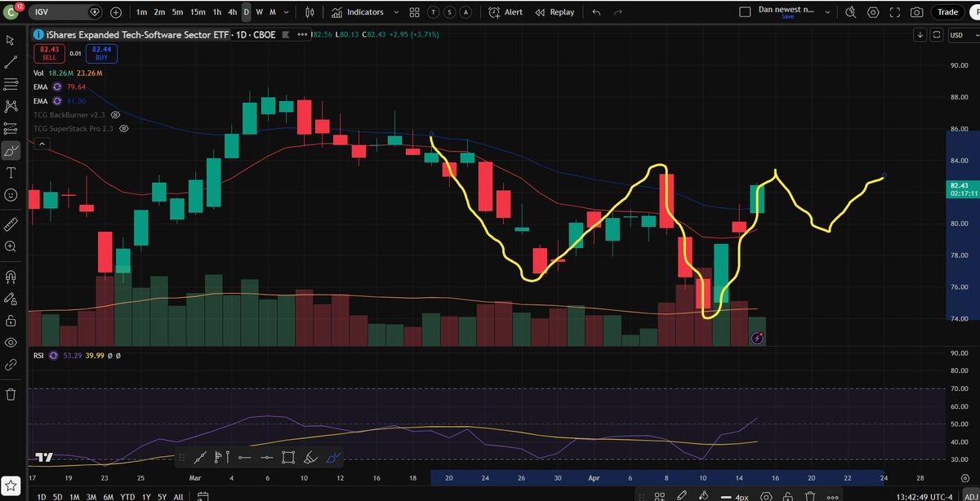Click the compare or add symbol plus button
Screen dimensions: 980x501
(116, 12)
